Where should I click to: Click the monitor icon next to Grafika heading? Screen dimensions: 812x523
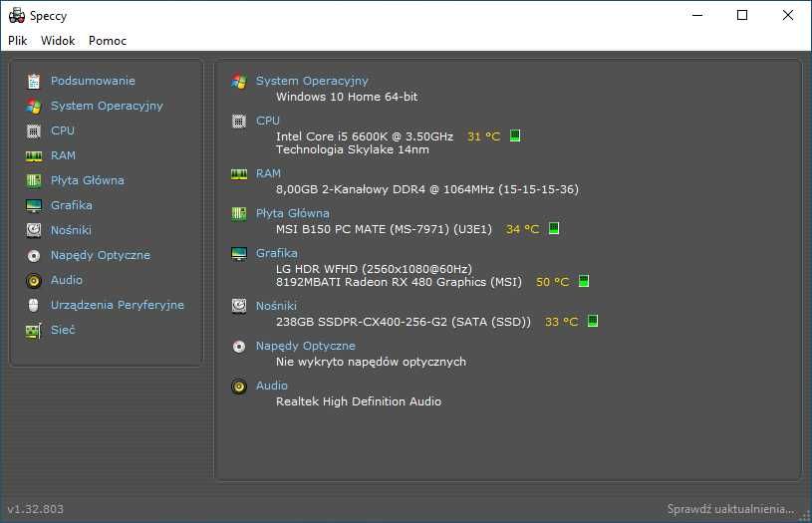(239, 254)
